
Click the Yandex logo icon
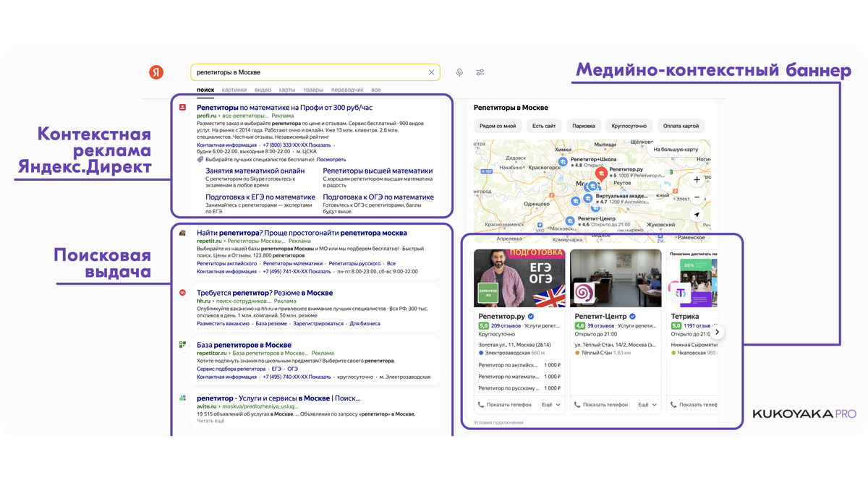coord(156,72)
